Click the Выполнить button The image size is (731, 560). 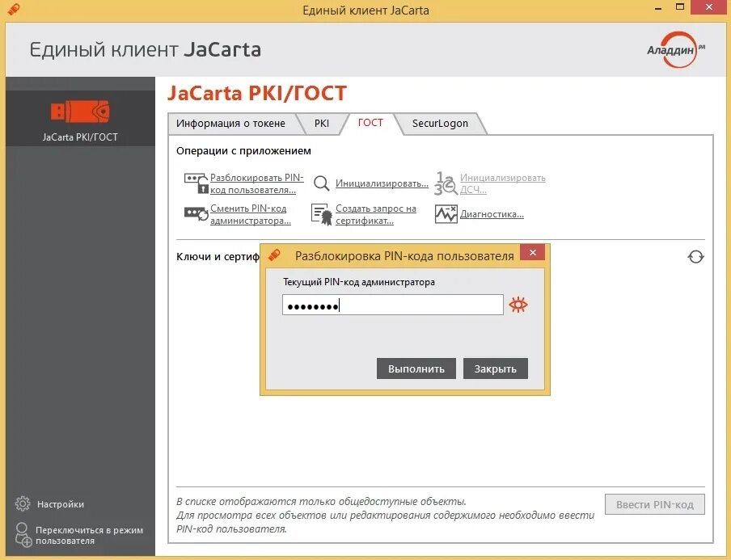point(416,368)
